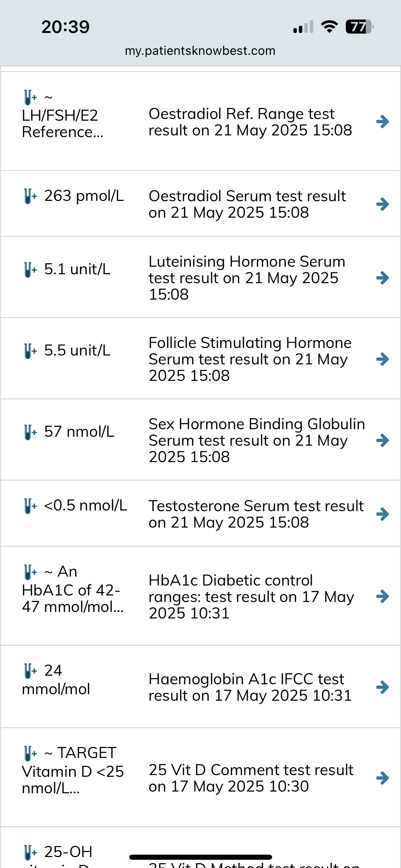This screenshot has width=401, height=868.
Task: Open Oestradiol Serum result via its arrow
Action: 382,204
